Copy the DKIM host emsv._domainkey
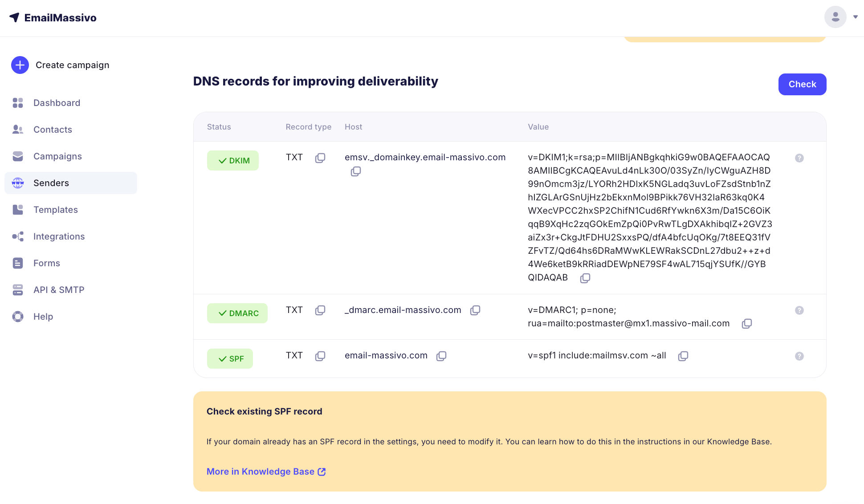The image size is (864, 504). click(x=355, y=171)
